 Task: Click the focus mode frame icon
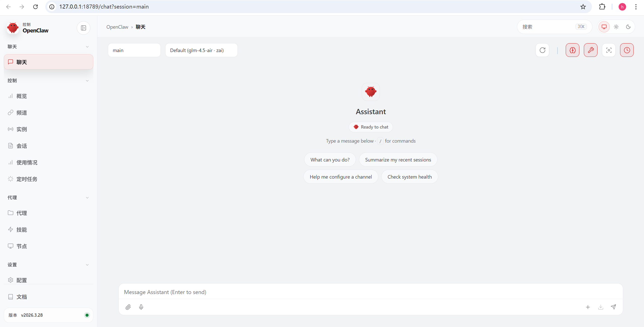tap(609, 50)
